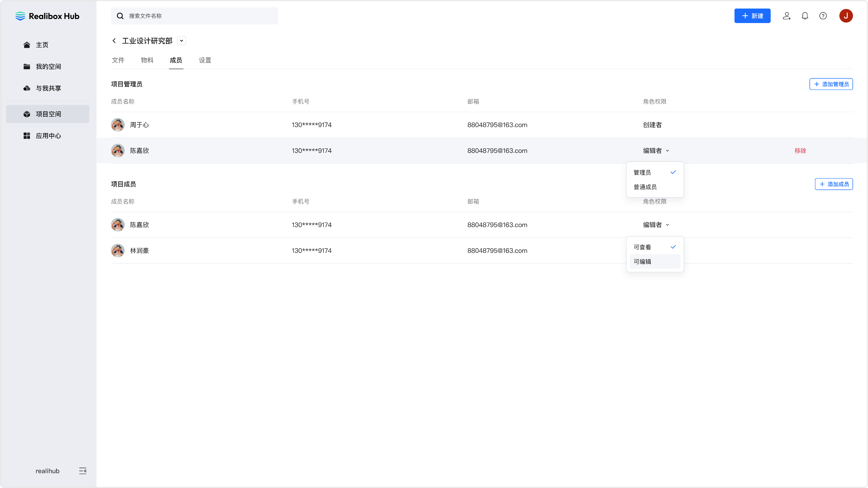868x488 pixels.
Task: Click 林润豪 email 88048795@163.com
Action: point(497,251)
